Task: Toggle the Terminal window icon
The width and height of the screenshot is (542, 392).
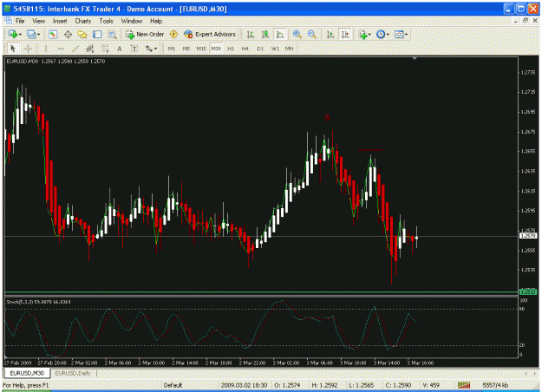Action: click(97, 34)
